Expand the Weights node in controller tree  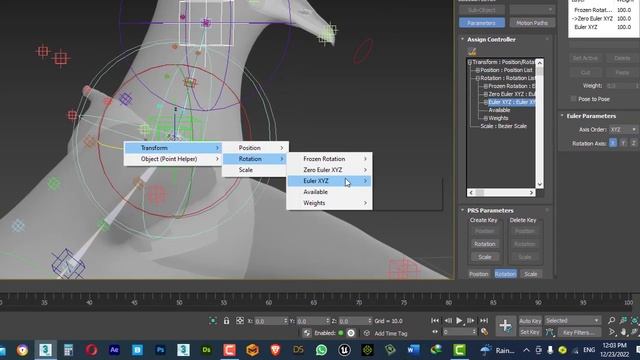(x=485, y=118)
